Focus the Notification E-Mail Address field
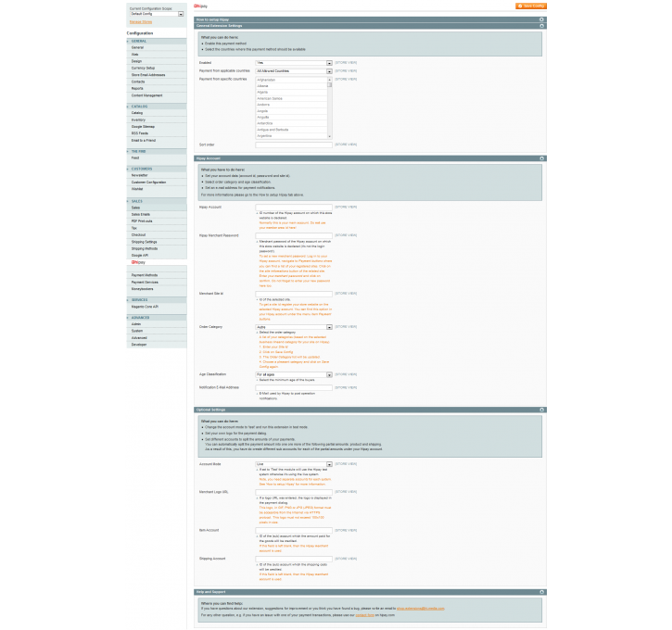 point(294,388)
